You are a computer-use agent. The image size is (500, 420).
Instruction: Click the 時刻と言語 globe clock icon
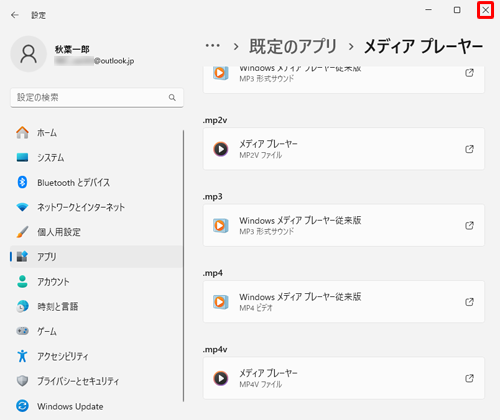tap(22, 306)
